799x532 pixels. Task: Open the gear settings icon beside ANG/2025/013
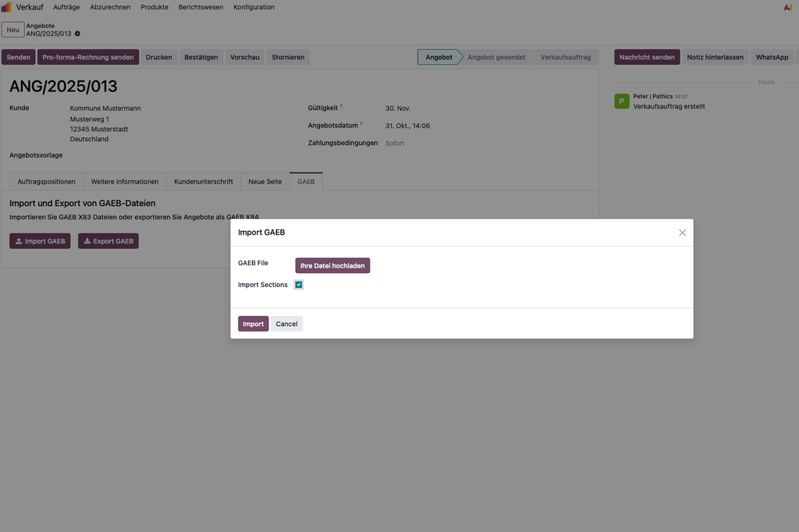(77, 34)
